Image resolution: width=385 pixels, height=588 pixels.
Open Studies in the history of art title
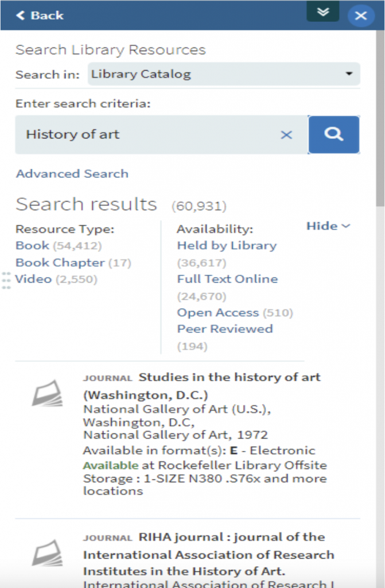coord(230,378)
